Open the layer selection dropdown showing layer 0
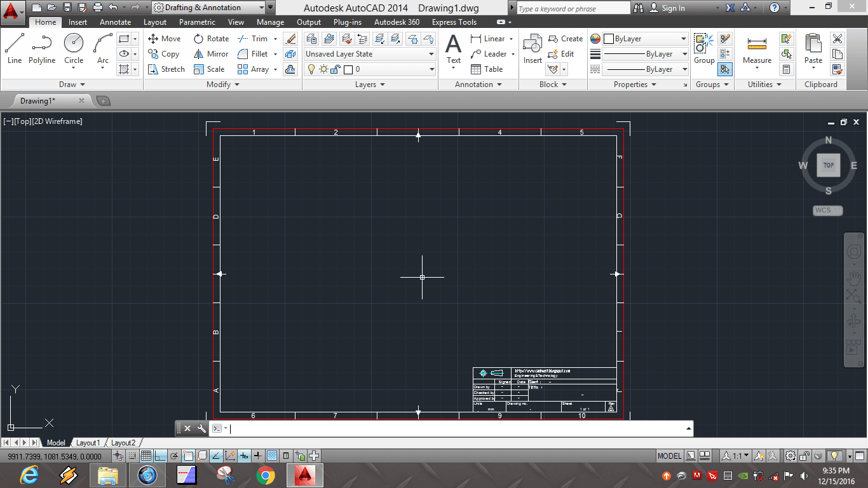Screen dimensions: 868x488 pyautogui.click(x=431, y=69)
